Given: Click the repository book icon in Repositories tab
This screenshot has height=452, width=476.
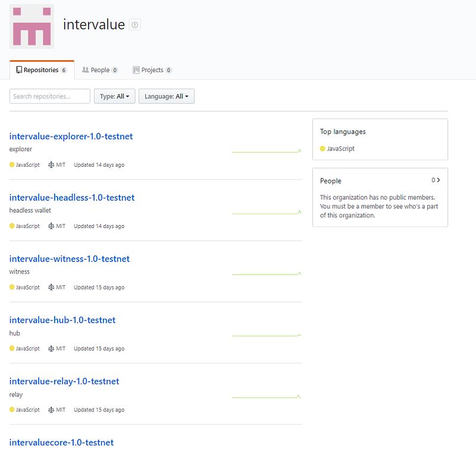Looking at the screenshot, I should pos(19,70).
